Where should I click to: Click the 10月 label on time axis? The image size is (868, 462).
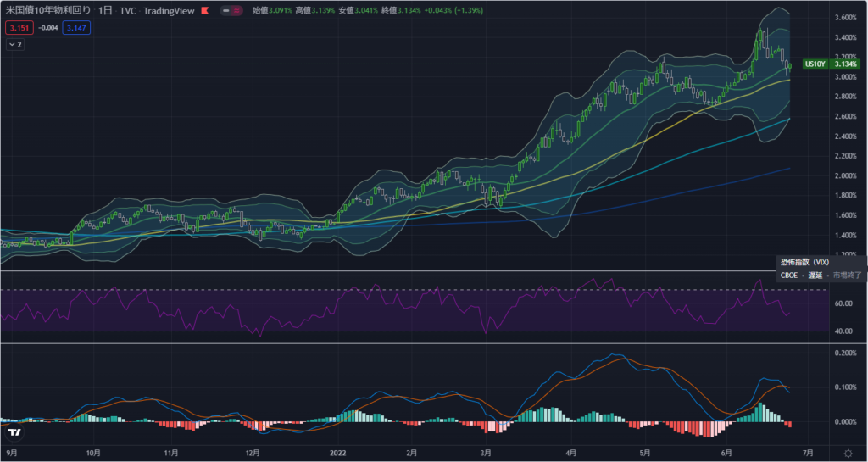click(92, 454)
